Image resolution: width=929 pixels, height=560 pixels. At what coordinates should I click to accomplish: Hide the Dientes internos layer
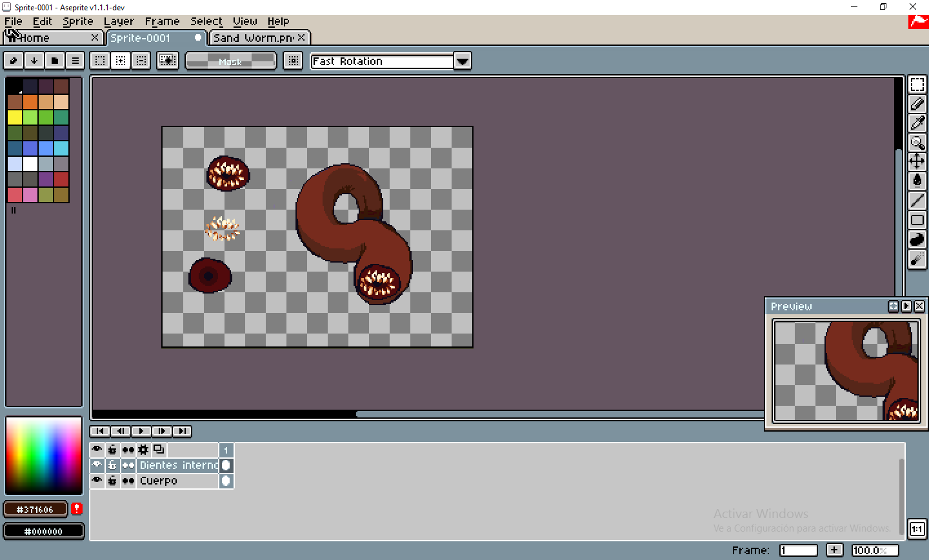click(97, 465)
